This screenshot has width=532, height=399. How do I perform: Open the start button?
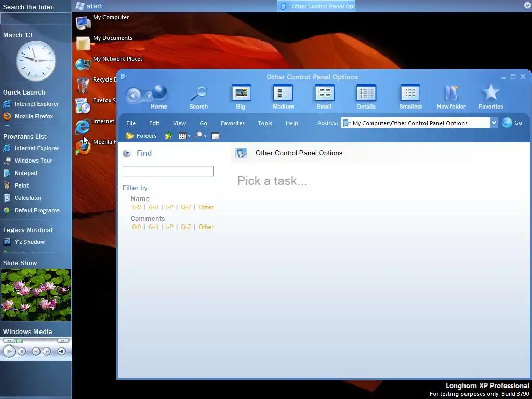[x=89, y=6]
